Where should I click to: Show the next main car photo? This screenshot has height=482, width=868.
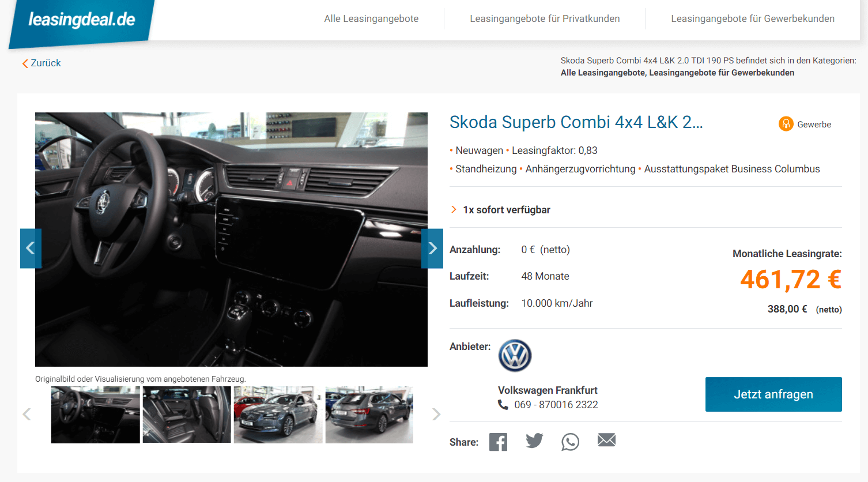pyautogui.click(x=432, y=248)
